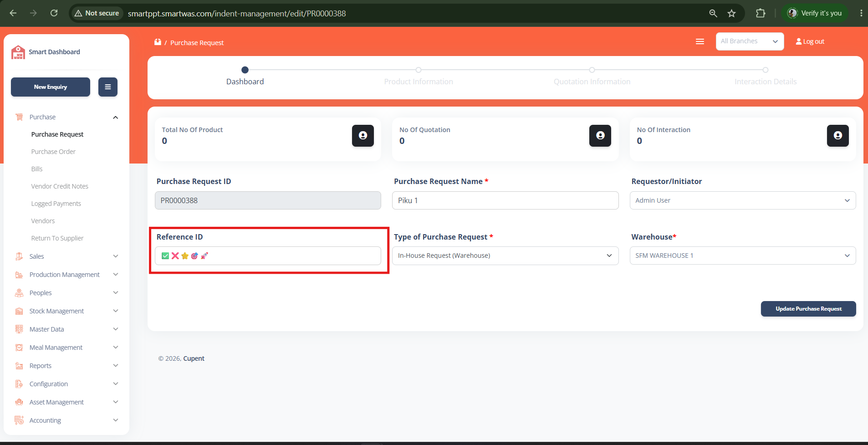Click the Reports sidebar icon
Viewport: 868px width, 445px height.
[x=19, y=366]
